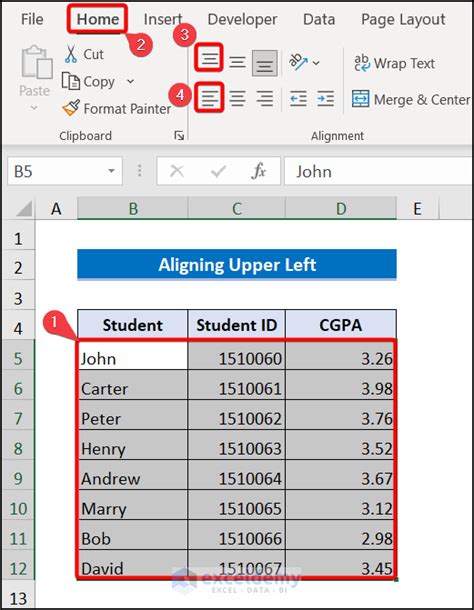This screenshot has height=610, width=474.
Task: Select the cell containing David
Action: coord(133,564)
